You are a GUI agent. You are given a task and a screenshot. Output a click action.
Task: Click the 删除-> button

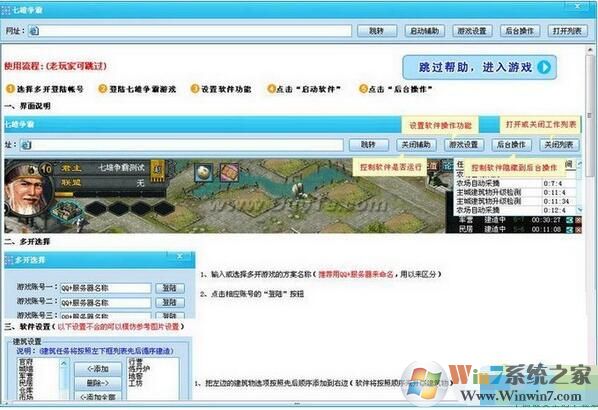[98, 383]
